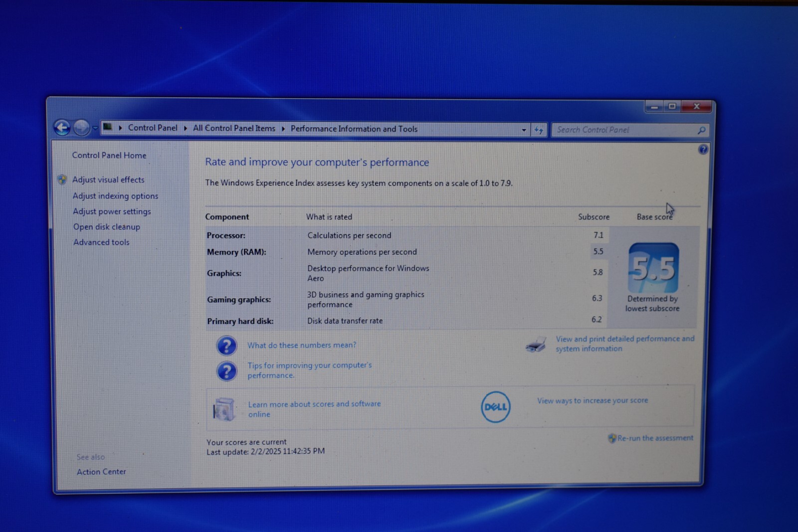Click the Forward navigation arrow button
The height and width of the screenshot is (532, 798).
click(x=81, y=128)
